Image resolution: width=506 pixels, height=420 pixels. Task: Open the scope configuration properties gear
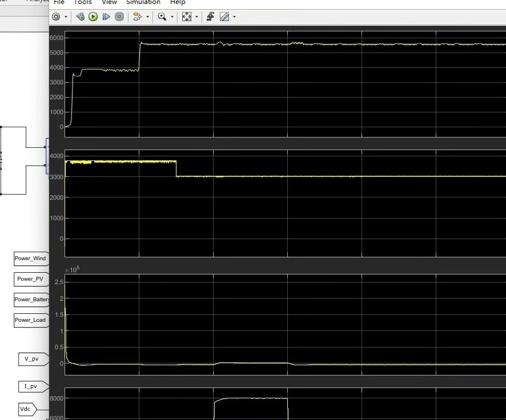pyautogui.click(x=55, y=17)
